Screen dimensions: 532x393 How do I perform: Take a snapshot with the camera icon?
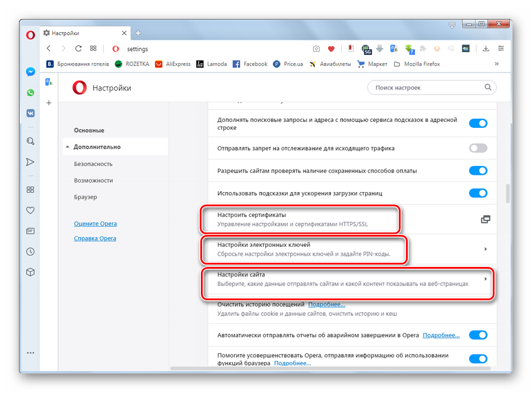(x=316, y=49)
